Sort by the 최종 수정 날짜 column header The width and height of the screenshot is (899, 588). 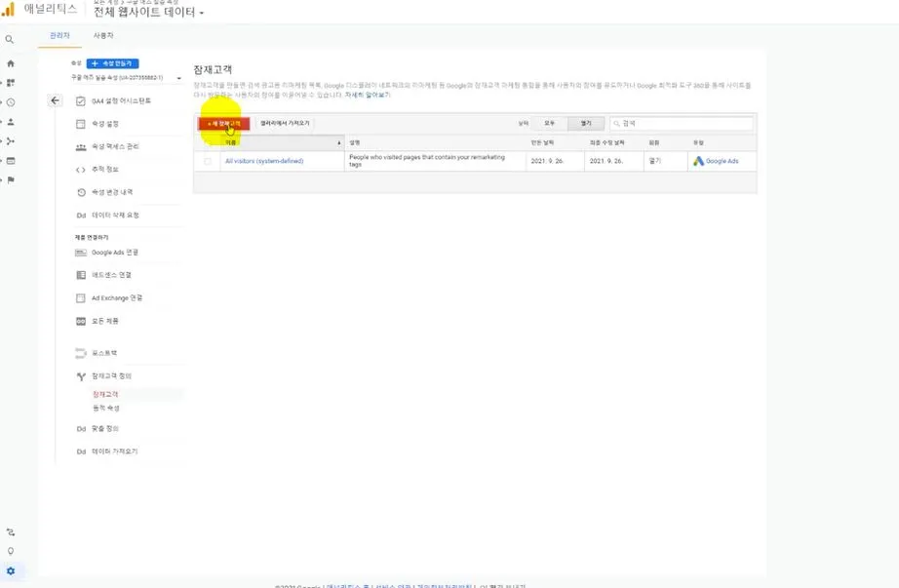pos(613,142)
